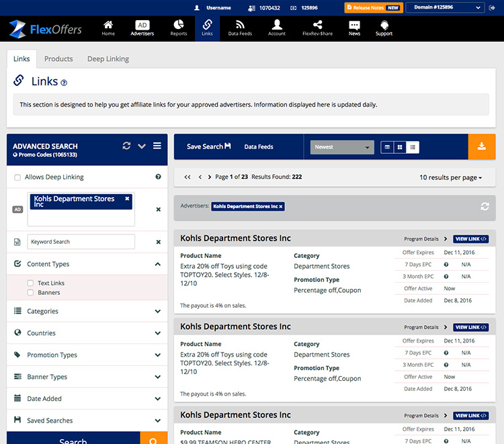Open the Newest sort dropdown
The image size is (504, 444).
(342, 147)
